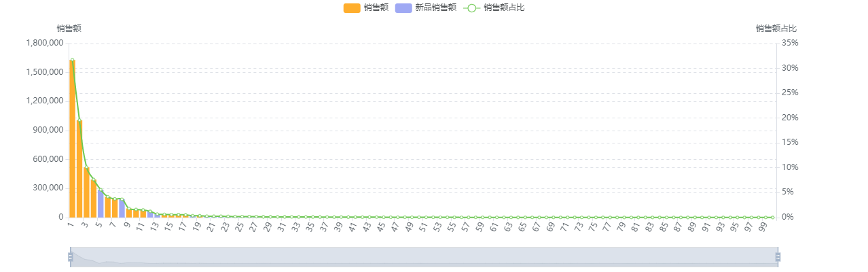Screen dimensions: 868x272
Task: Click the green circle 销售额占比 legend marker
Action: [471, 7]
